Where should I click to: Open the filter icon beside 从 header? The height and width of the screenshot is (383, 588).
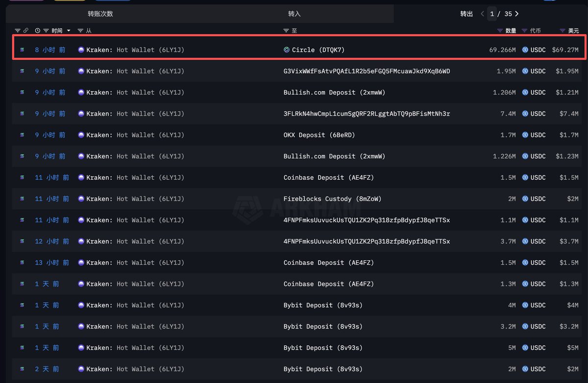click(80, 30)
